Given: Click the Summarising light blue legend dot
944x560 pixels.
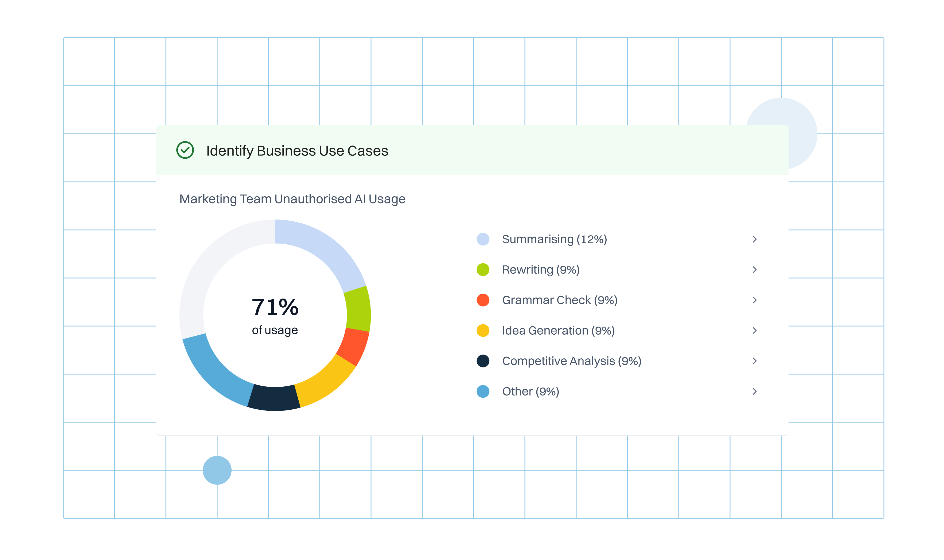Looking at the screenshot, I should 483,239.
